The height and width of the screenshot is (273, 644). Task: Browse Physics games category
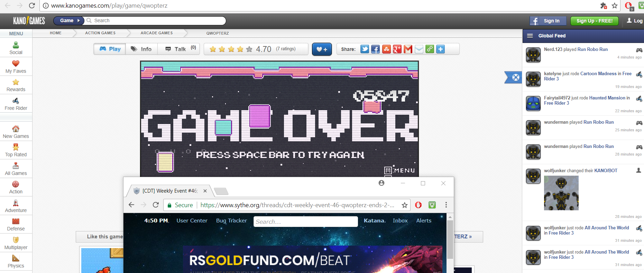[x=16, y=262]
